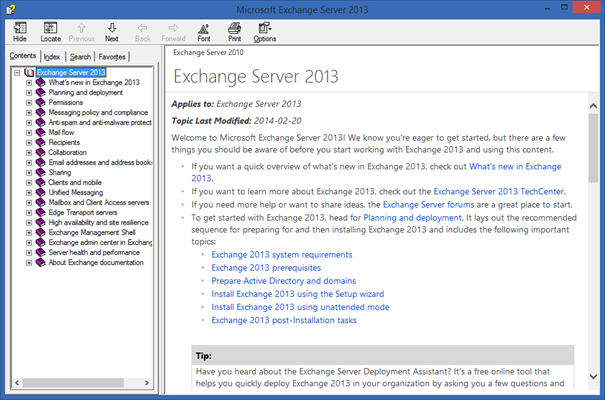Expand the Permissions tree node
The image size is (605, 400).
[29, 102]
